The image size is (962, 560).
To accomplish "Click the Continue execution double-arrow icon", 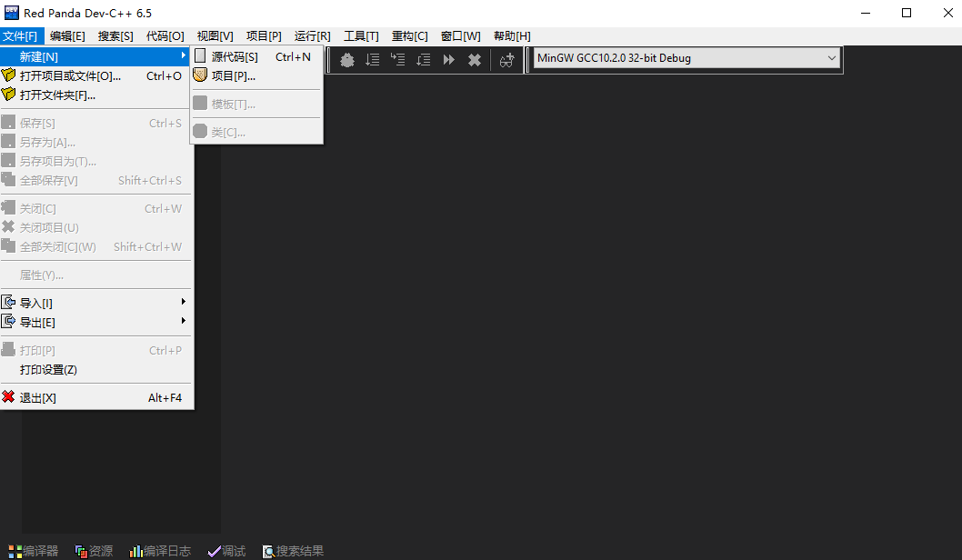I will pyautogui.click(x=448, y=60).
